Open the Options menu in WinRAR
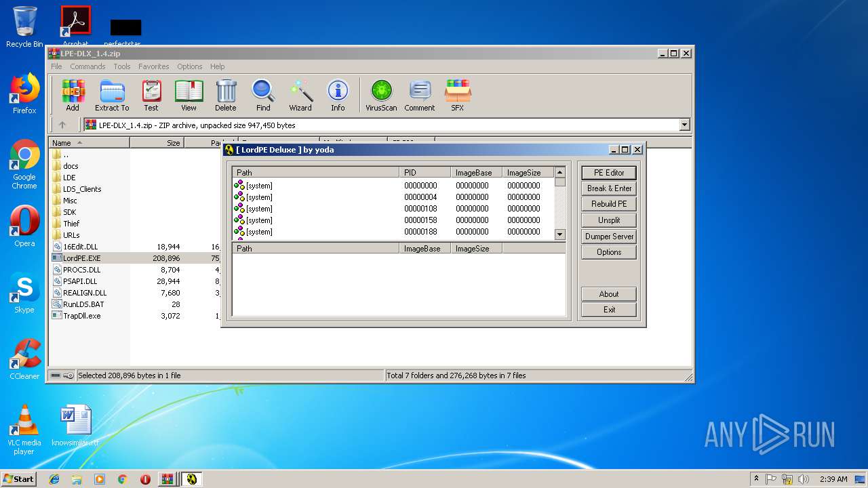Image resolution: width=868 pixels, height=488 pixels. tap(190, 66)
